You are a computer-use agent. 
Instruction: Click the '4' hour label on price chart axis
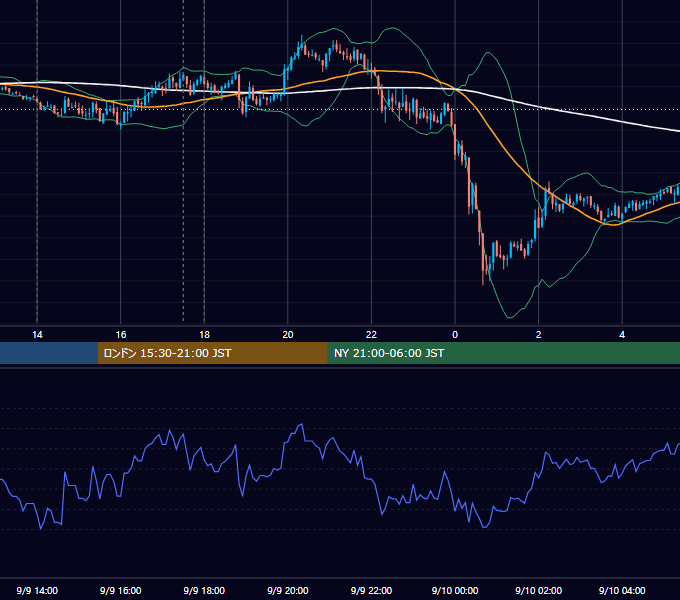(622, 335)
